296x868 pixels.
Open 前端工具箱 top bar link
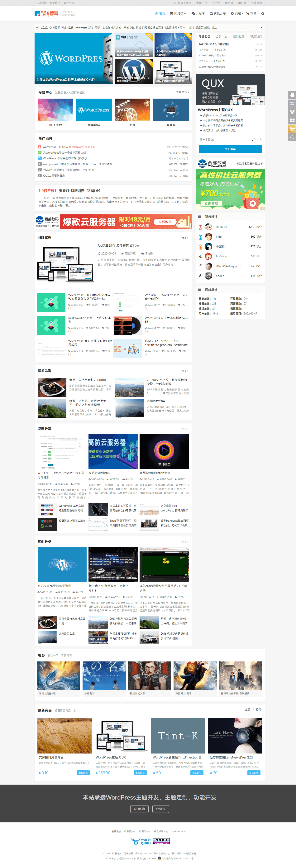coord(182,3)
